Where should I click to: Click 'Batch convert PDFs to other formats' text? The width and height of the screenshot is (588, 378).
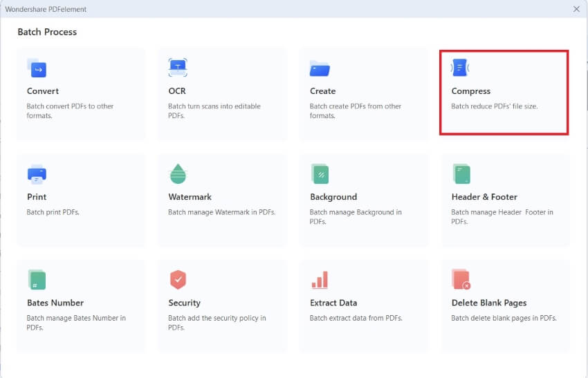click(x=70, y=111)
